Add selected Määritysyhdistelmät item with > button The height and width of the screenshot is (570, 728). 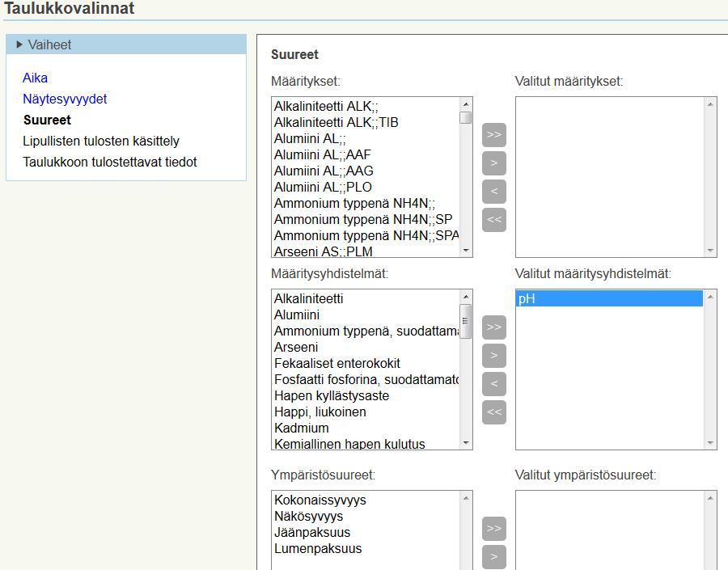[494, 355]
